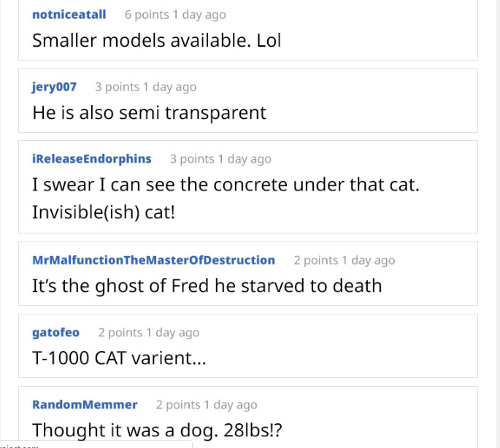Open MrMalfunctionTheMasterOfDestruction's profile
Image resolution: width=500 pixels, height=448 pixels.
[153, 260]
